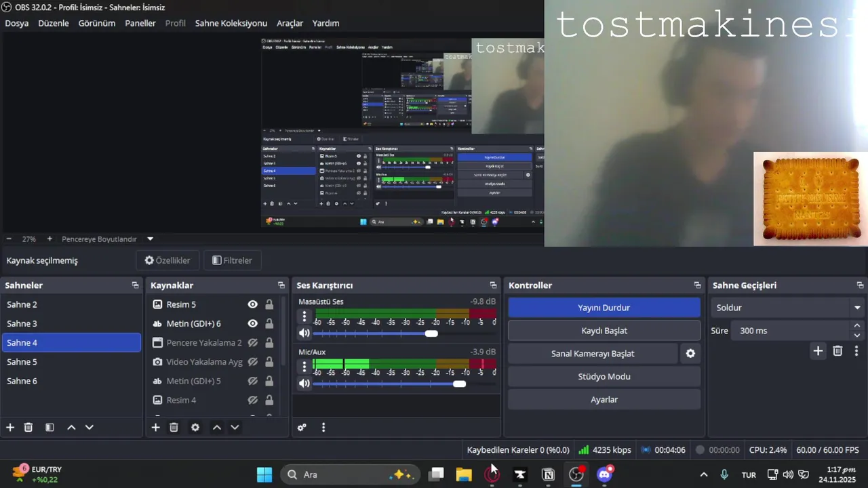
Task: Start recording with Kaydı Başlat
Action: [604, 331]
